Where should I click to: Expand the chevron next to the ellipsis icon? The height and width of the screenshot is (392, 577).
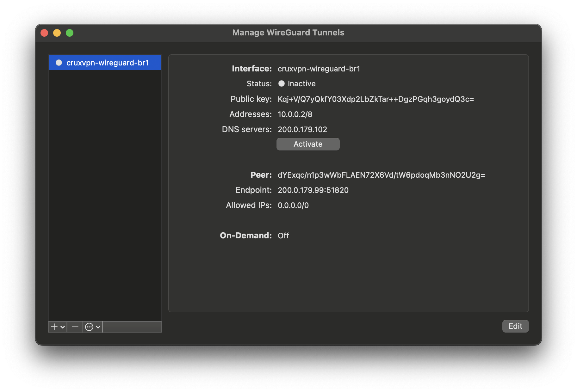[x=98, y=327]
